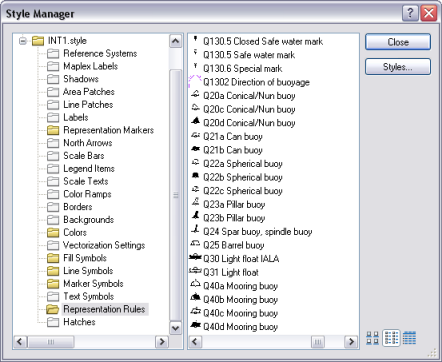This screenshot has height=362, width=442.
Task: Click the Q40a Mooring buoy icon
Action: pos(195,284)
